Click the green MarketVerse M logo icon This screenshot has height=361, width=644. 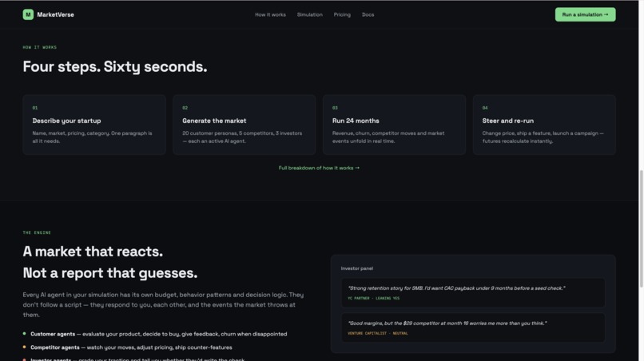(x=28, y=14)
